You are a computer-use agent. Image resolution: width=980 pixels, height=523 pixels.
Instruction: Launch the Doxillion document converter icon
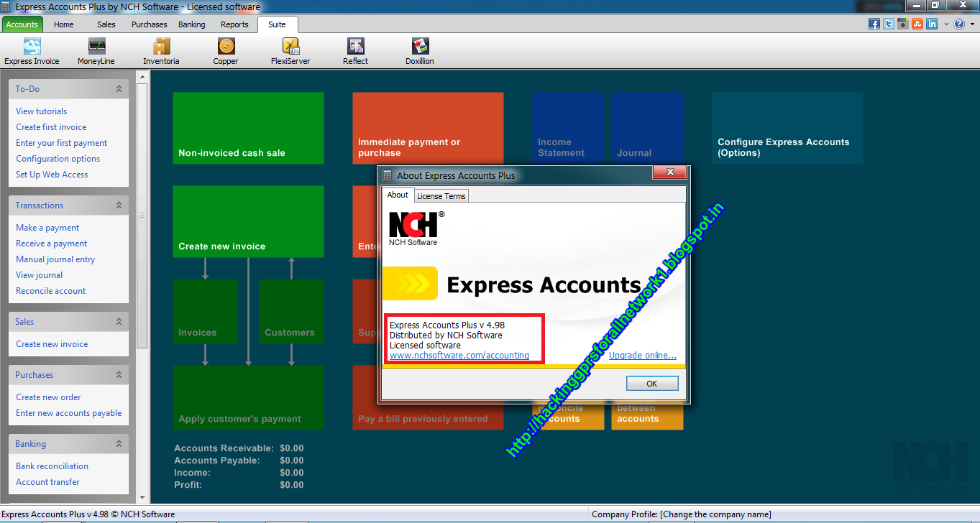coord(420,52)
